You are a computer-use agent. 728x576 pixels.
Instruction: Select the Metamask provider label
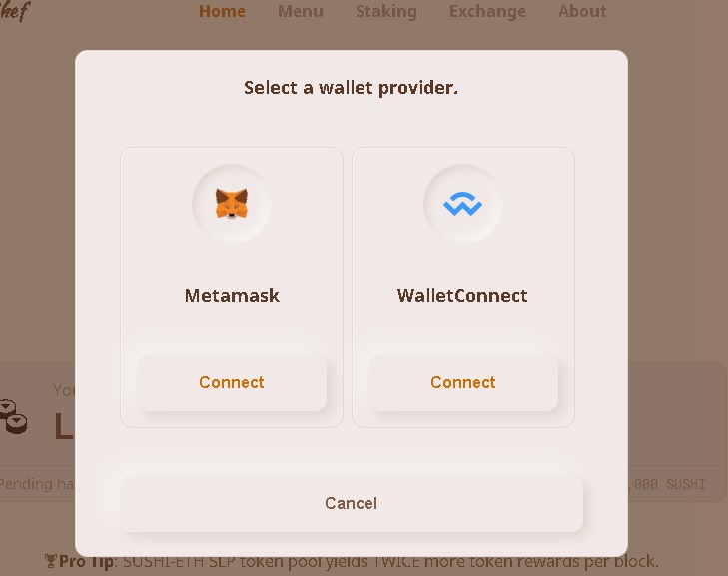pyautogui.click(x=232, y=296)
